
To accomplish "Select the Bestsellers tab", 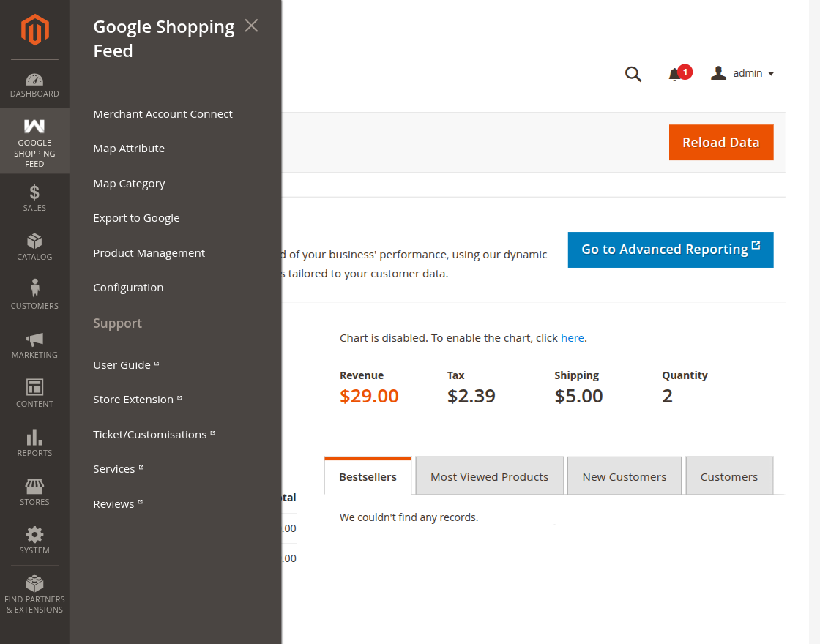I will pos(368,476).
